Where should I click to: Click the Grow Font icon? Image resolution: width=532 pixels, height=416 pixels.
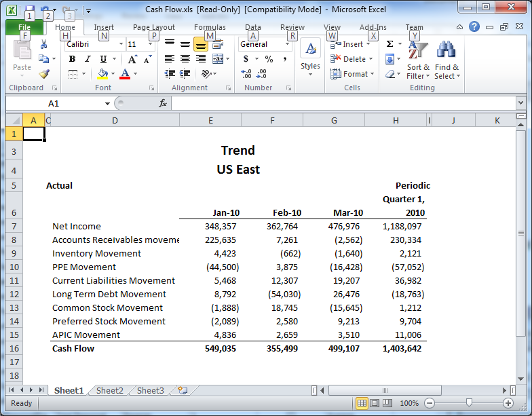[132, 60]
